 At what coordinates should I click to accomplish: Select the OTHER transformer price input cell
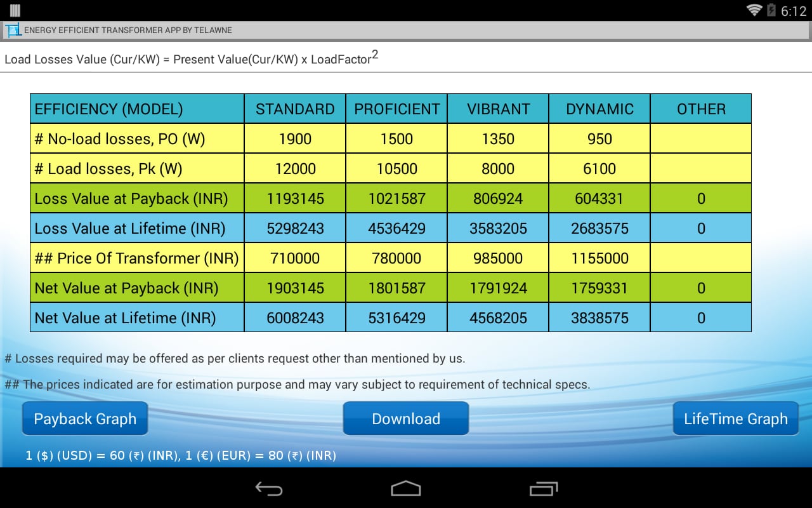[701, 258]
